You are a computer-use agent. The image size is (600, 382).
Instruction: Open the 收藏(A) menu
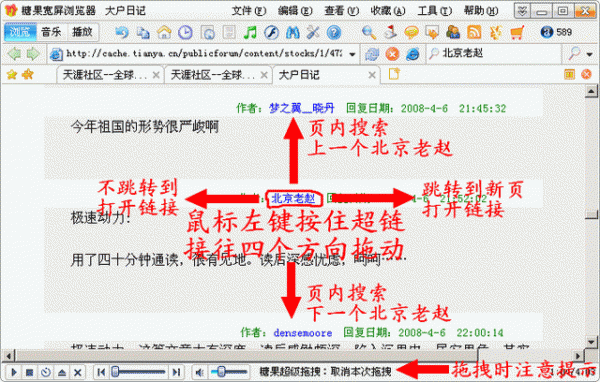[x=388, y=11]
